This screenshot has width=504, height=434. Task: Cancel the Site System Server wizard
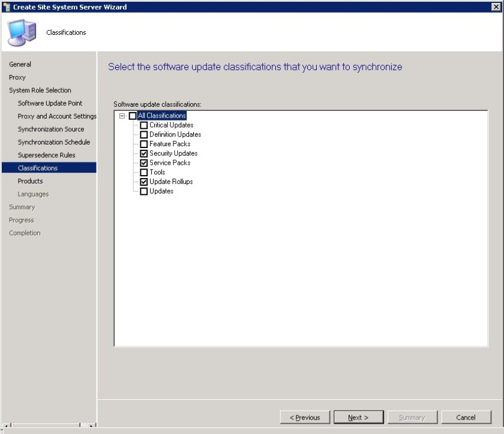466,417
